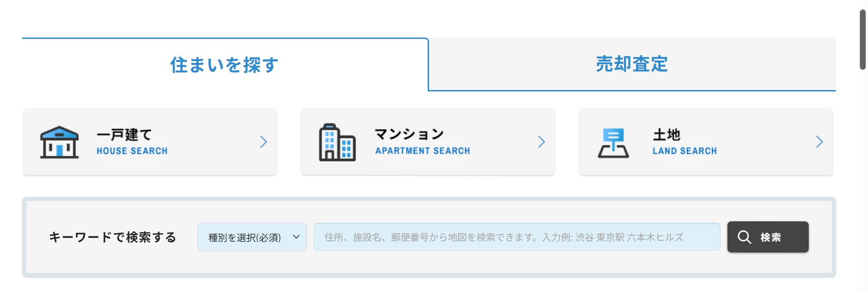
Task: Click the land signpost icon
Action: pyautogui.click(x=613, y=143)
